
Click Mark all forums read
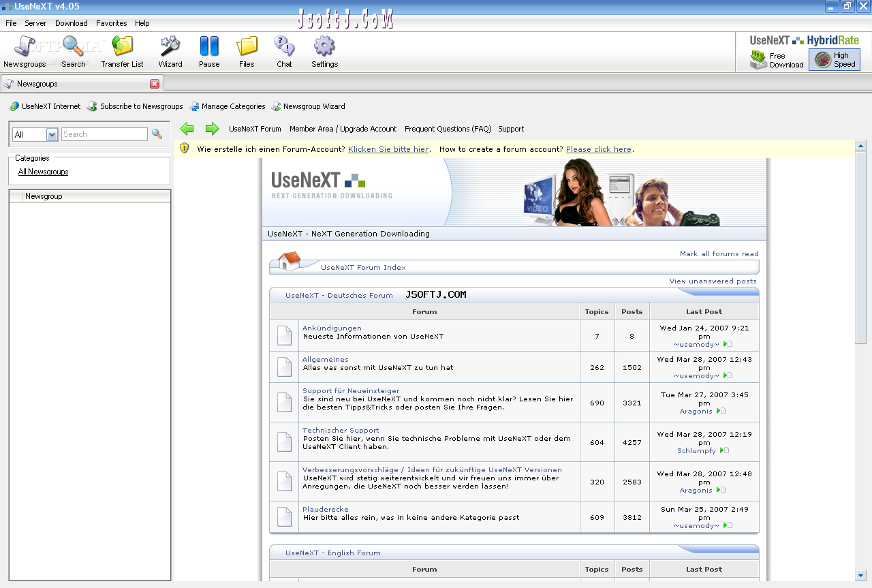pos(719,253)
